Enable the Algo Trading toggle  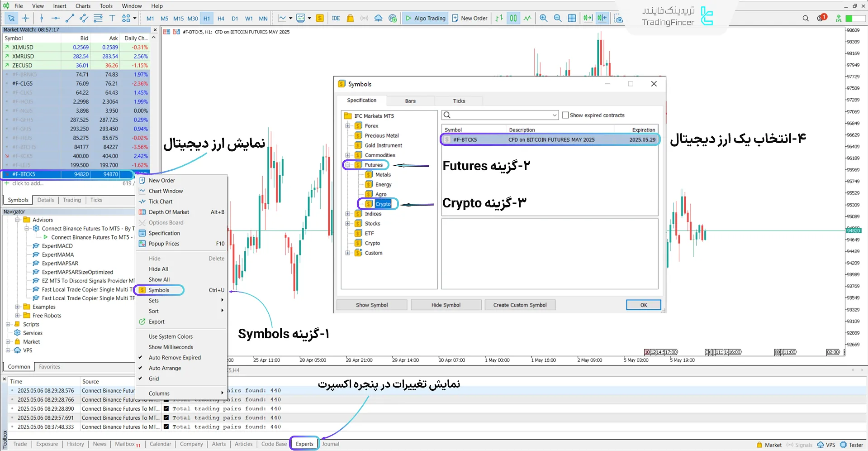pos(424,18)
